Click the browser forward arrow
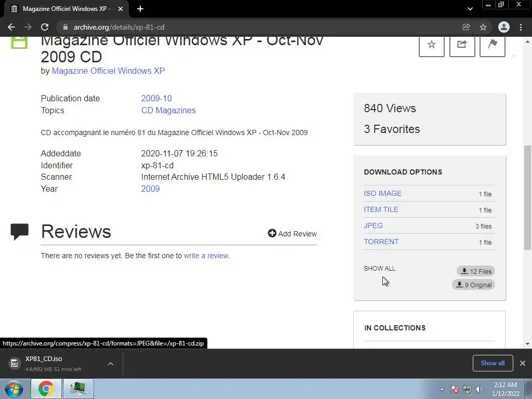 pos(28,27)
